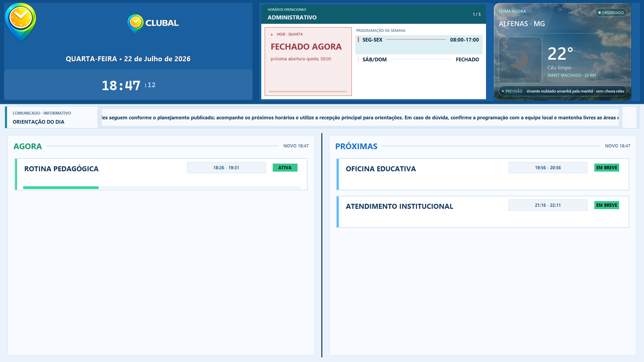
Task: Click the 22° temperature reading
Action: point(560,54)
